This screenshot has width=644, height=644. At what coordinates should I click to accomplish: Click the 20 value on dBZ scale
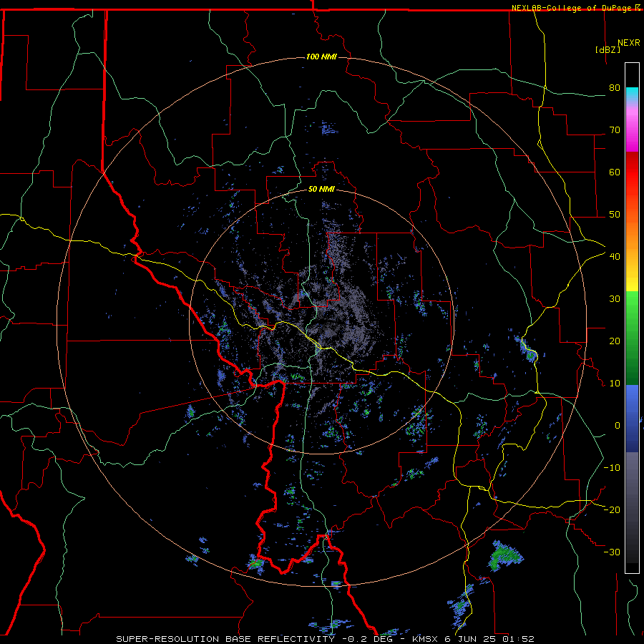click(615, 341)
